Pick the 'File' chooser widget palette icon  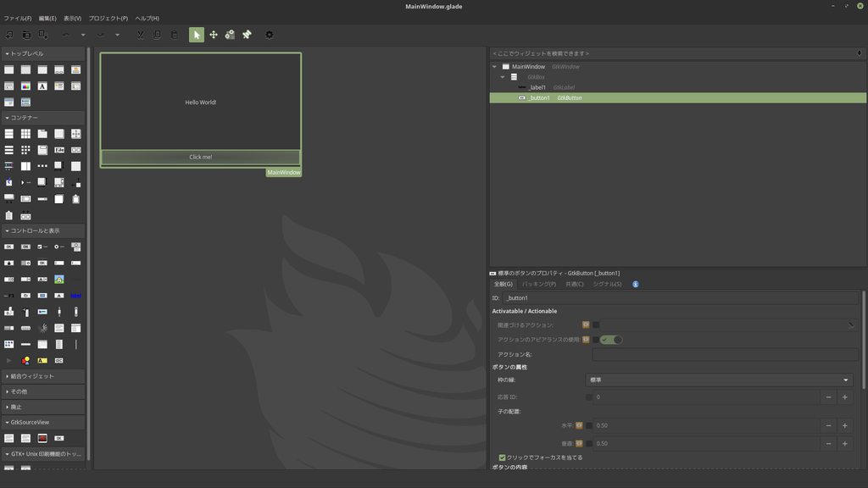[59, 150]
